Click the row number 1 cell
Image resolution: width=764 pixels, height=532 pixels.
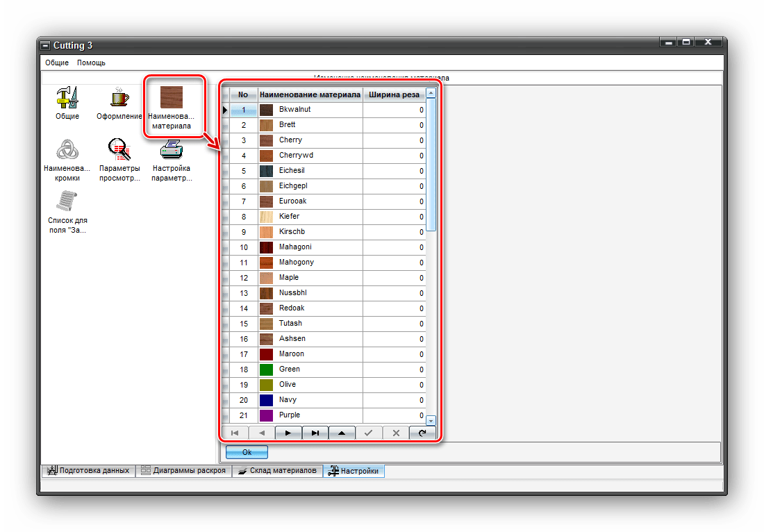[x=243, y=110]
